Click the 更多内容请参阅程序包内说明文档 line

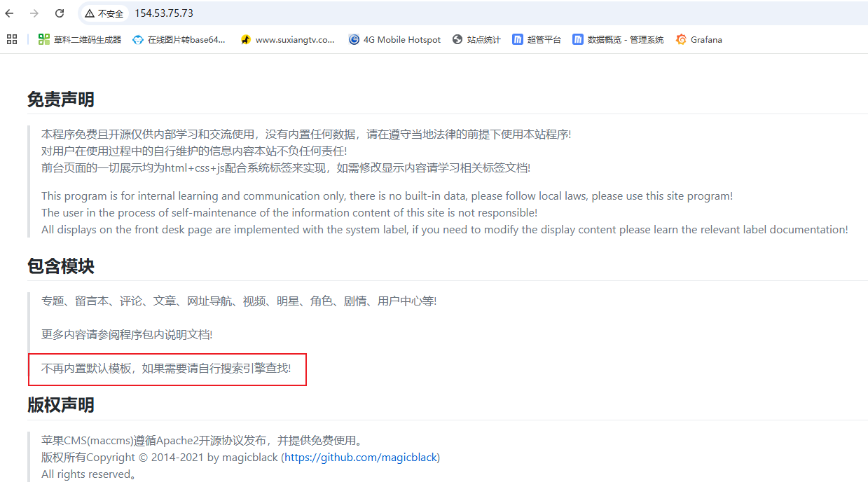(127, 335)
